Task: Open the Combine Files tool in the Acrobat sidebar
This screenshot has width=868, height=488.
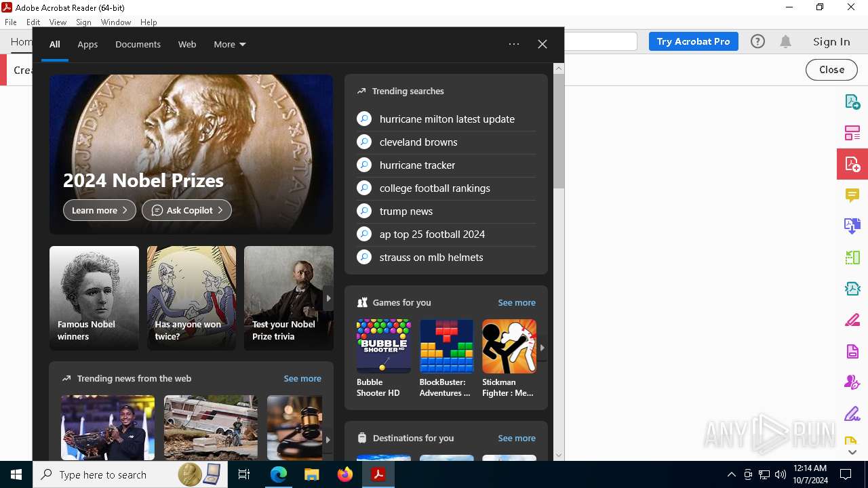Action: pos(852,226)
